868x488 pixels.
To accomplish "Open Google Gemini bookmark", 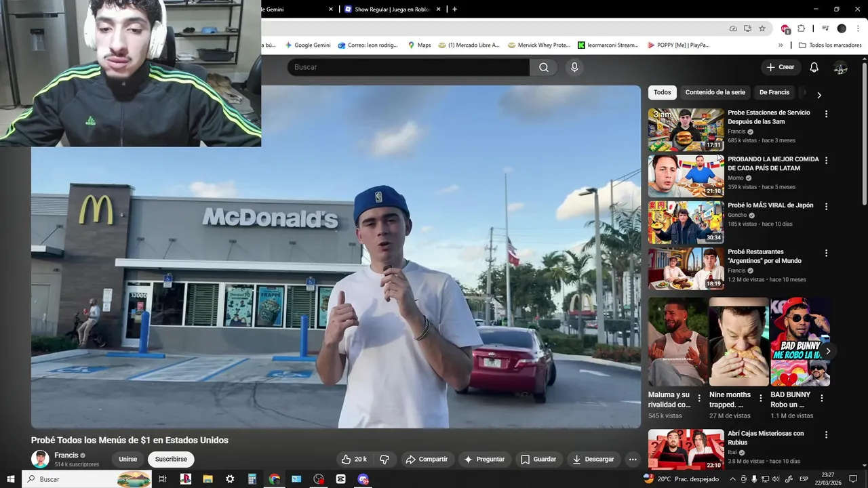I will tap(308, 45).
